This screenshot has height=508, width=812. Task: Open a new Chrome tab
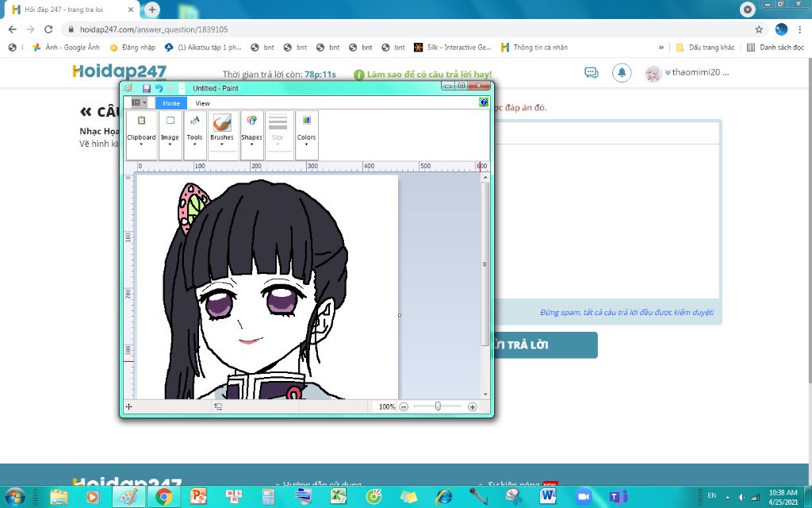[151, 10]
